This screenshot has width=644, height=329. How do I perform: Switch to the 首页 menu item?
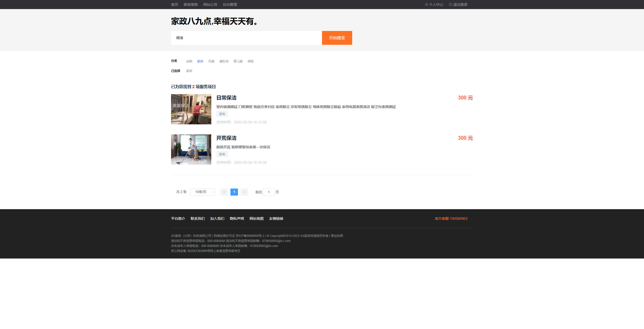pos(175,4)
